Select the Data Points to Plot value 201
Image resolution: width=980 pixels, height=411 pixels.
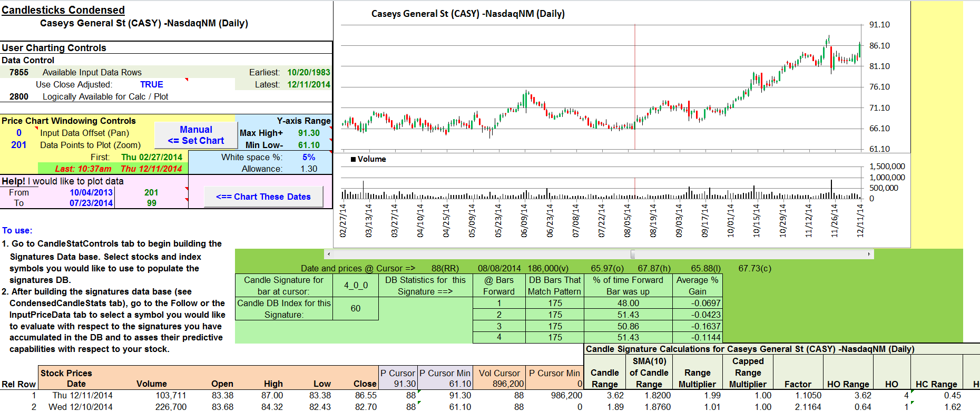(x=19, y=145)
